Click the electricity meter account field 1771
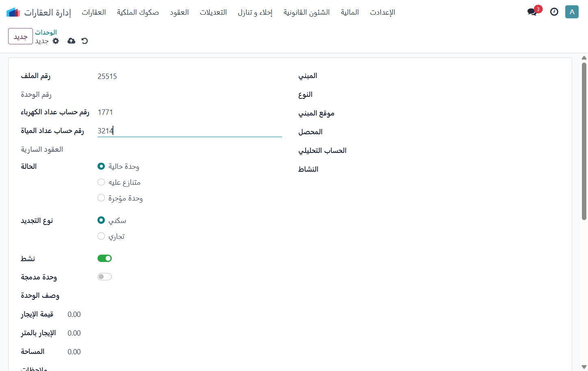The image size is (588, 371). pos(189,112)
